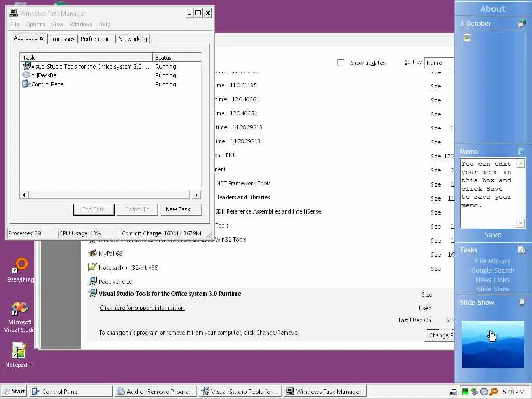
Task: Click the Pego ver 0.10 program icon
Action: point(92,281)
